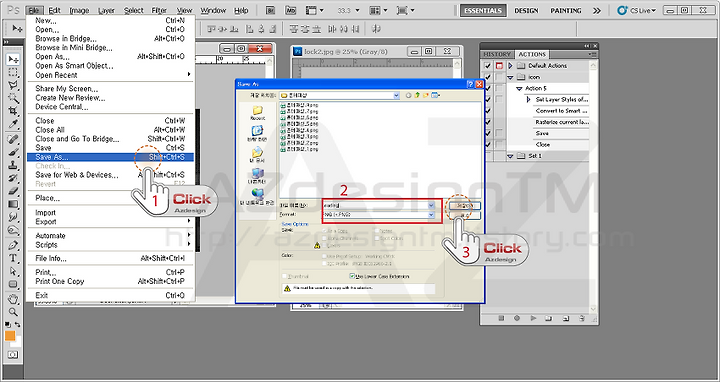This screenshot has height=382, width=720.
Task: Choose File Info in the File menu
Action: 111,258
